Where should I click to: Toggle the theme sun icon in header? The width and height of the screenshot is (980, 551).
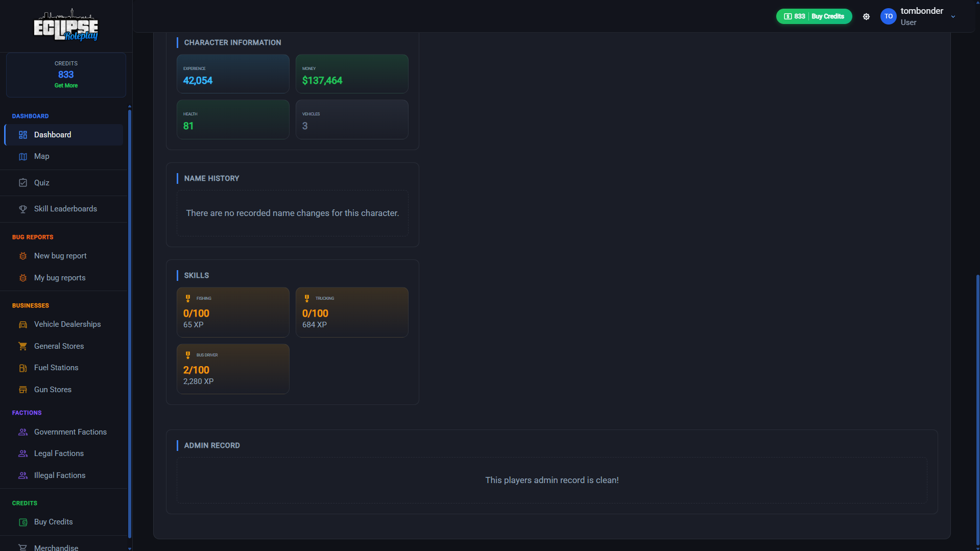866,16
